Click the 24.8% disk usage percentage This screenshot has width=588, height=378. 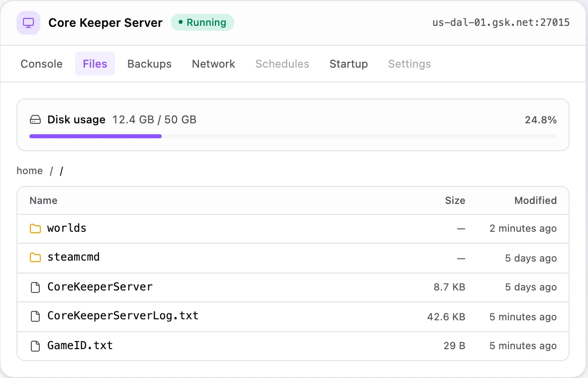click(x=541, y=120)
